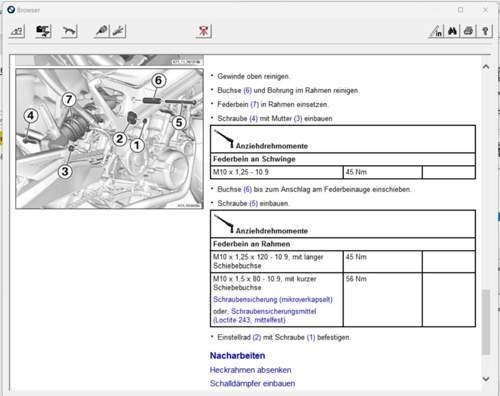This screenshot has height=396, width=500.
Task: Click callout number 2 in diagram
Action: click(119, 139)
